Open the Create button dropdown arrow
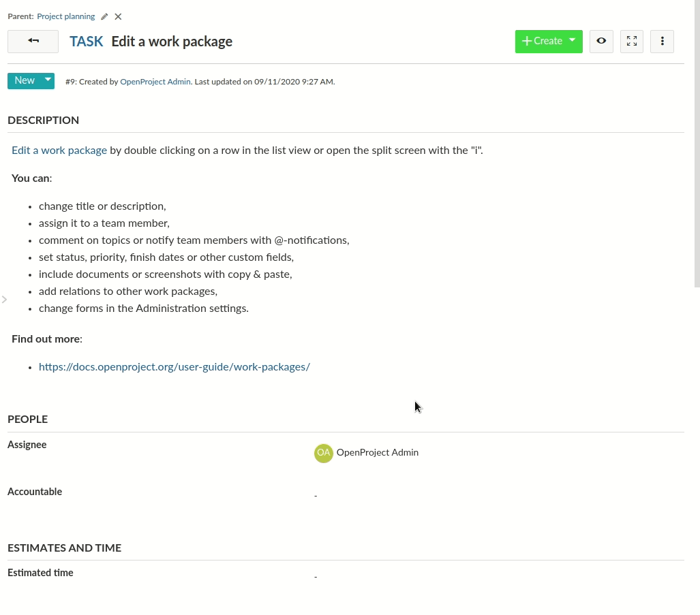 pos(571,41)
